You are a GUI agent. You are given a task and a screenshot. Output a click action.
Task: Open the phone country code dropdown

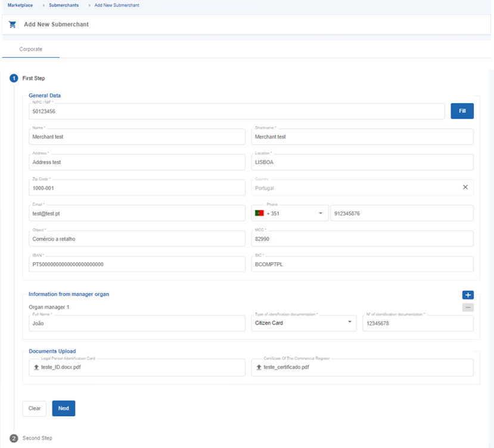(320, 213)
